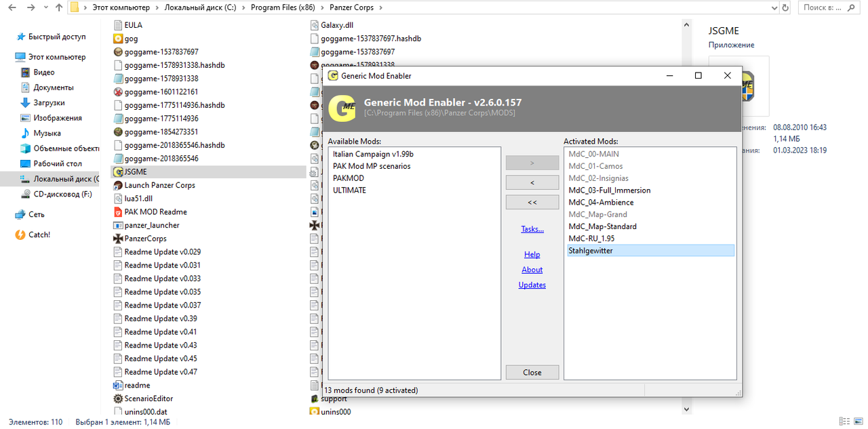Click the Generic Mod Enabler title bar icon
868x429 pixels.
333,76
